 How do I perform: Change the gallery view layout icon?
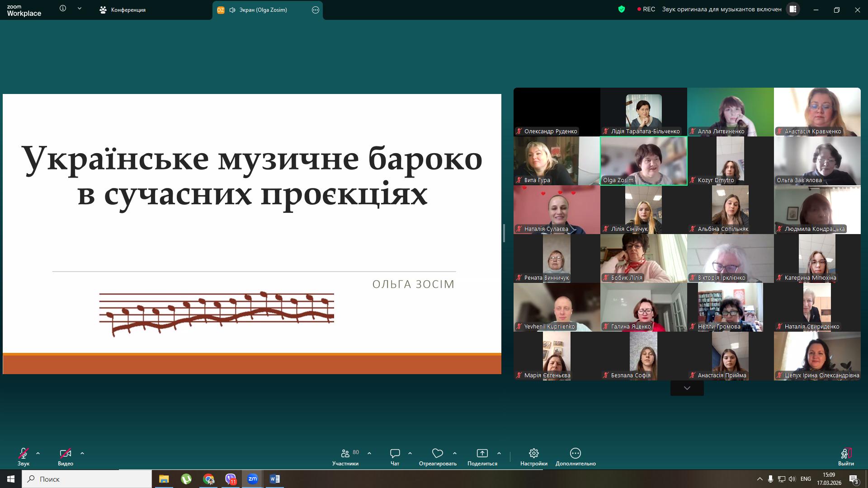793,9
